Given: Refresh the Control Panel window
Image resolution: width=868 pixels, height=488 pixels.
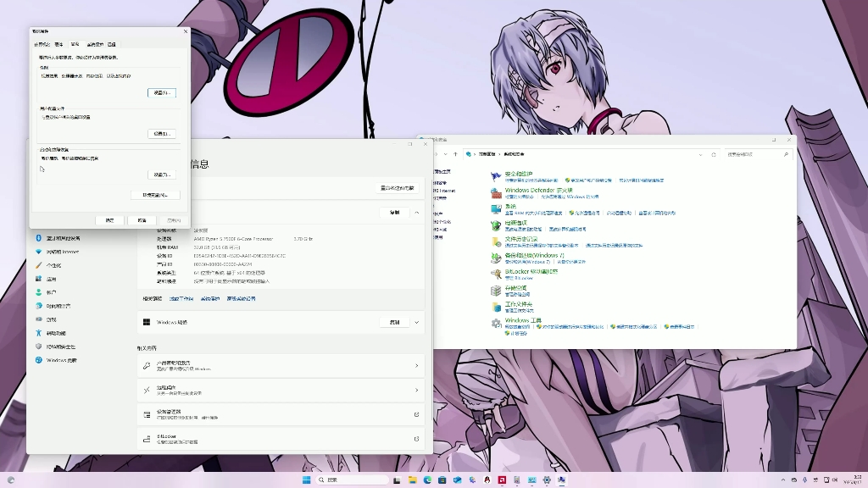Looking at the screenshot, I should pyautogui.click(x=714, y=154).
